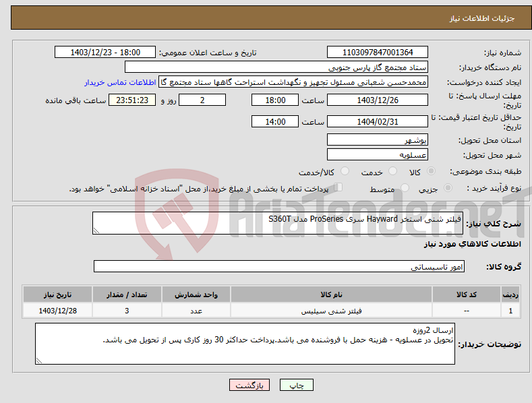The width and height of the screenshot is (532, 403).
Task: Click the تاریخ نیاز column header
Action: pyautogui.click(x=58, y=294)
